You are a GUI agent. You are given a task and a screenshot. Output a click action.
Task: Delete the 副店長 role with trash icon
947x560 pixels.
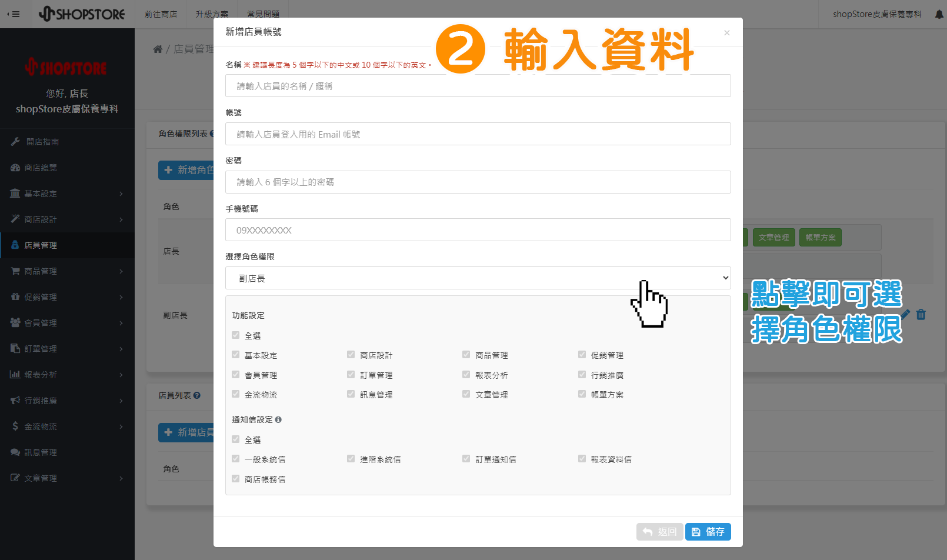tap(921, 315)
